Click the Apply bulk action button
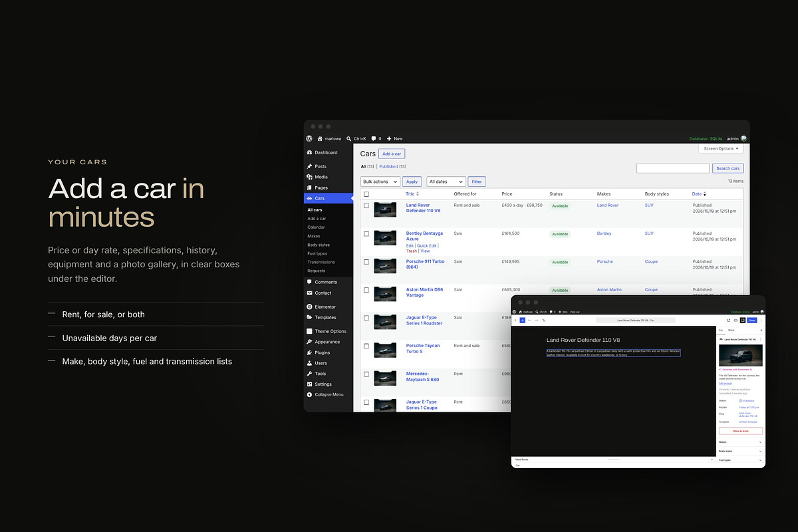798x532 pixels. point(412,182)
